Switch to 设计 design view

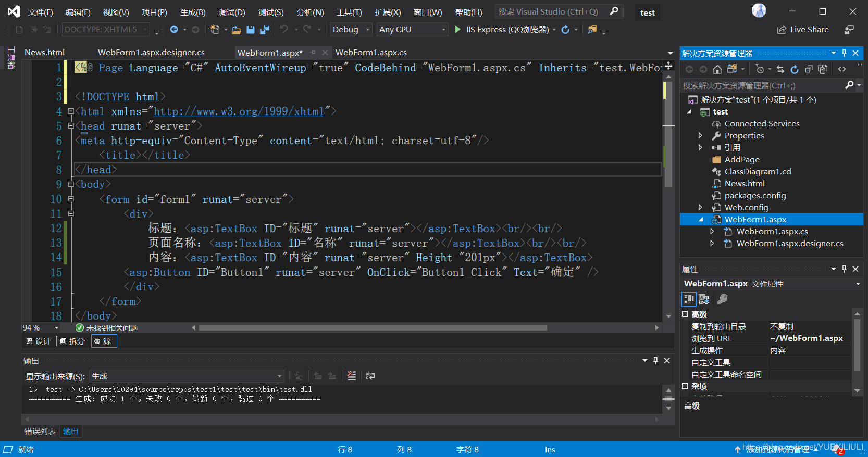point(39,341)
